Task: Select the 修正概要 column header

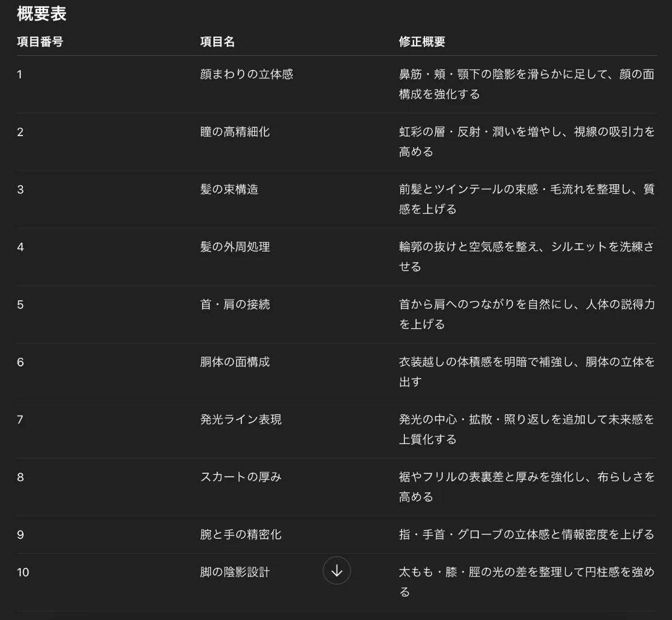Action: tap(415, 41)
